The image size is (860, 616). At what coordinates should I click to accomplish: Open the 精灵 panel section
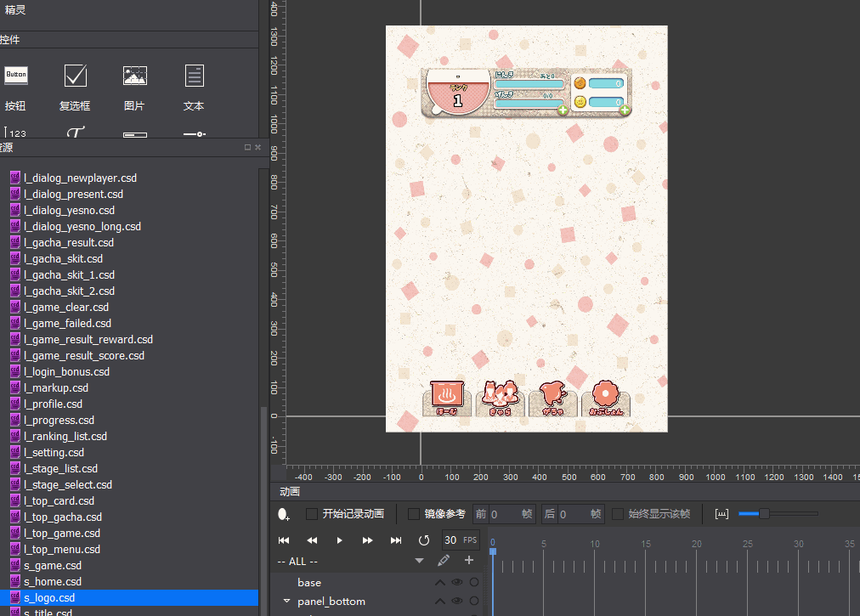[17, 9]
